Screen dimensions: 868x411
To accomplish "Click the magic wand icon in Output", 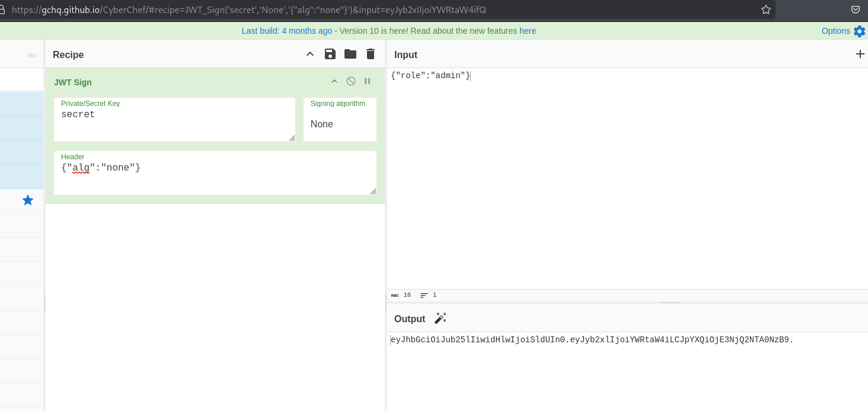I will pos(440,319).
